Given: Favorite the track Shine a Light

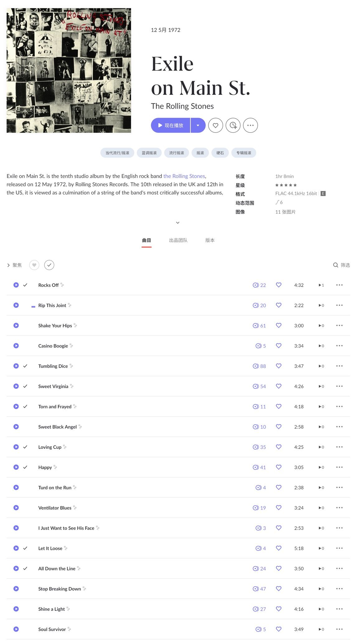Looking at the screenshot, I should [279, 609].
